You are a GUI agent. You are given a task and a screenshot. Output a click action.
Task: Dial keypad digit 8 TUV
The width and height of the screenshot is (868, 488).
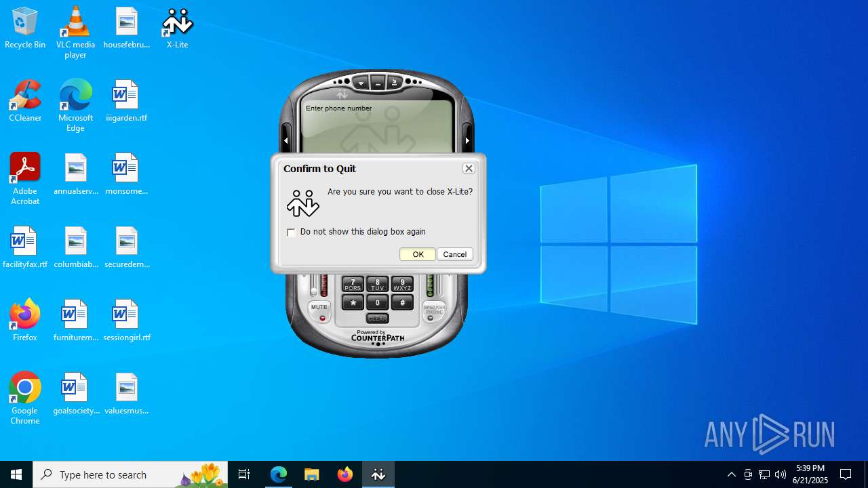[378, 285]
